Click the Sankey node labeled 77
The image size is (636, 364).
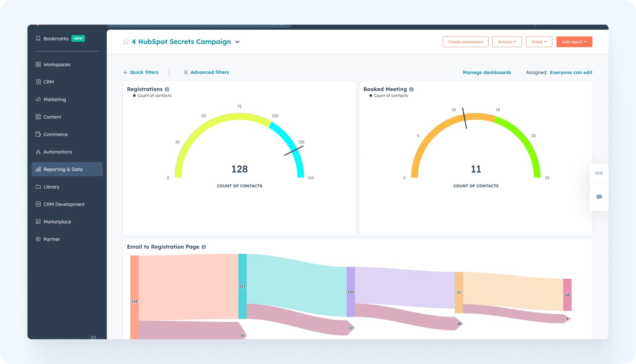tap(459, 293)
